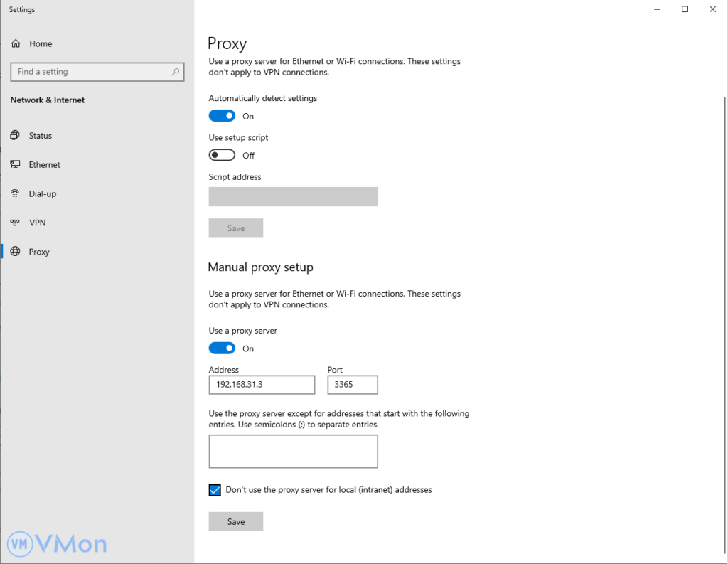Click the Dial-up icon

(15, 193)
